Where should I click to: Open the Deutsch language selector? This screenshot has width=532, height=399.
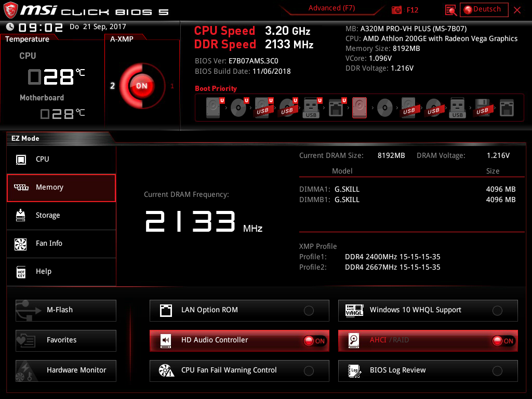[484, 9]
